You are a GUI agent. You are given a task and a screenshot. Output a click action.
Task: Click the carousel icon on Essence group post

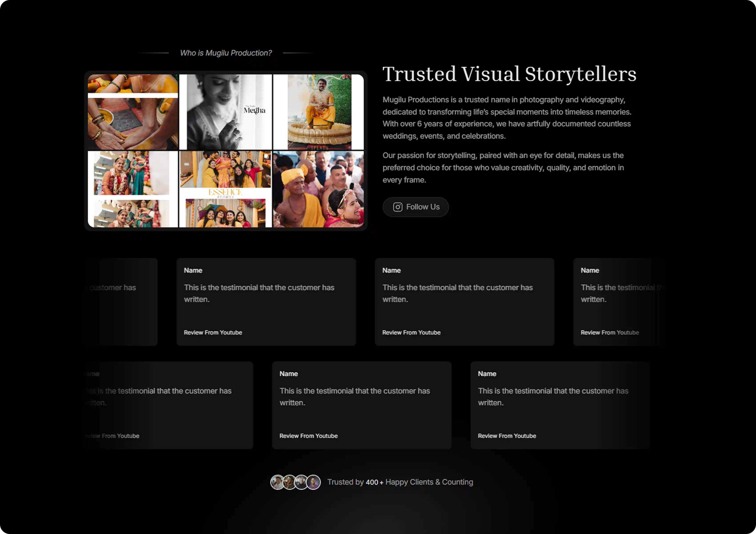(x=266, y=157)
